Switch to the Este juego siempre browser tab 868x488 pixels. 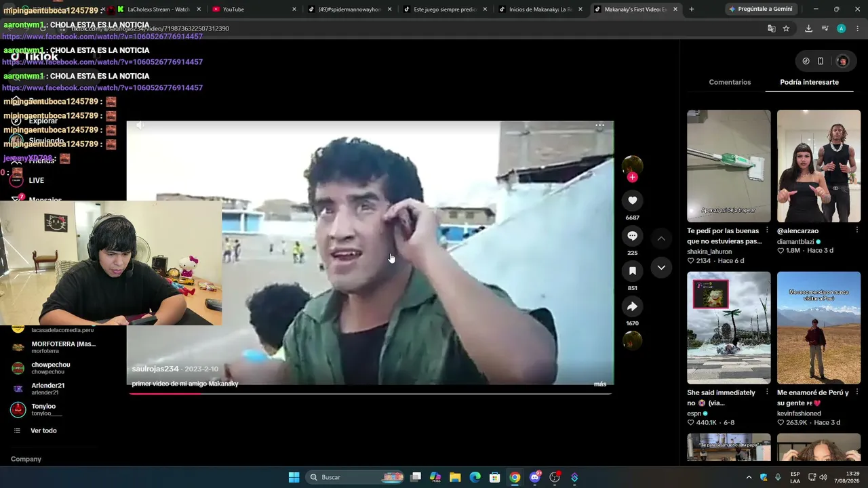point(445,9)
